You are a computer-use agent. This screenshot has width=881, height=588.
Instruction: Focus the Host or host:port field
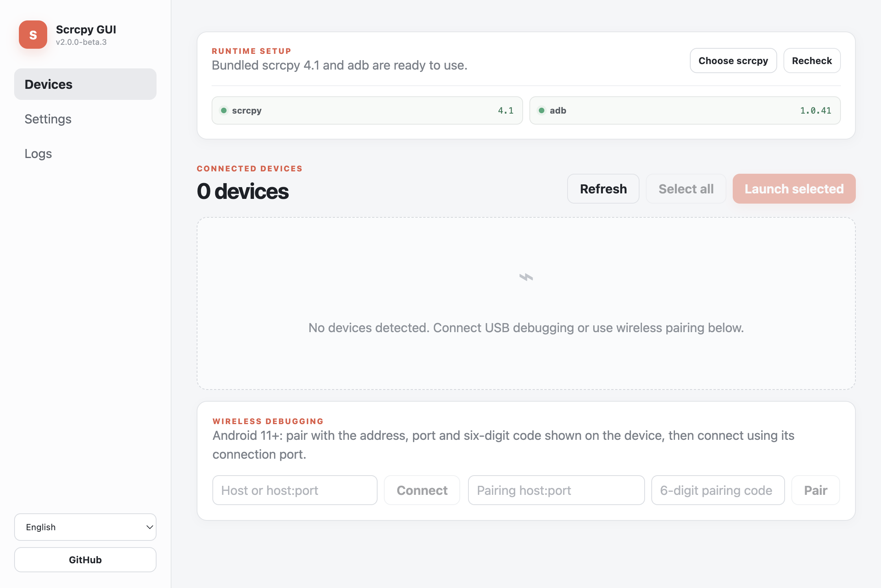(x=295, y=490)
